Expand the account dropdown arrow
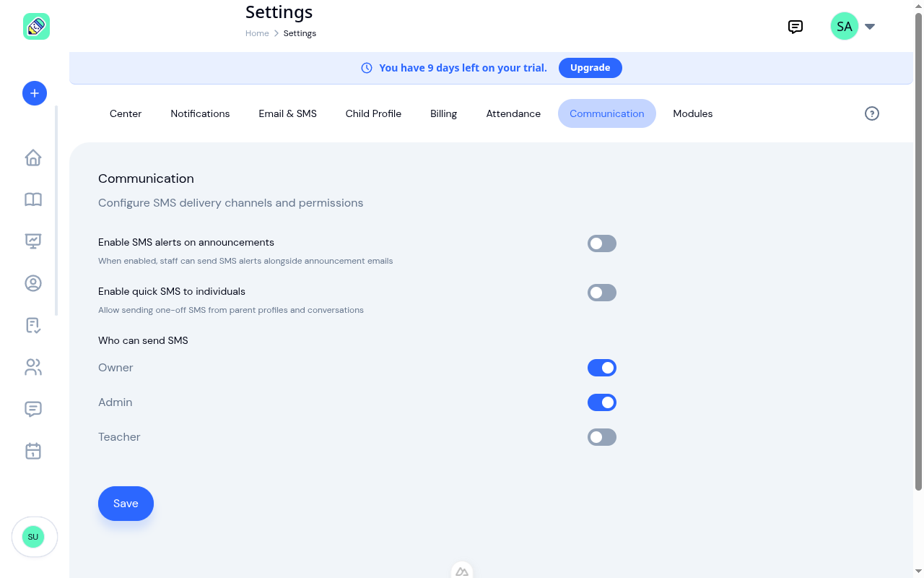 (x=870, y=27)
